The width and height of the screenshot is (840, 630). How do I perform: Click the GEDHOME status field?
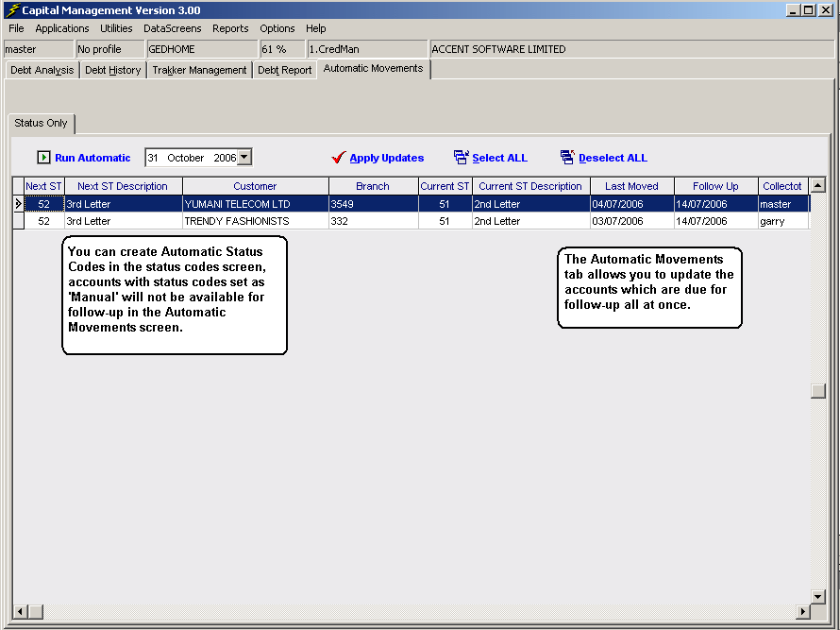coord(203,49)
